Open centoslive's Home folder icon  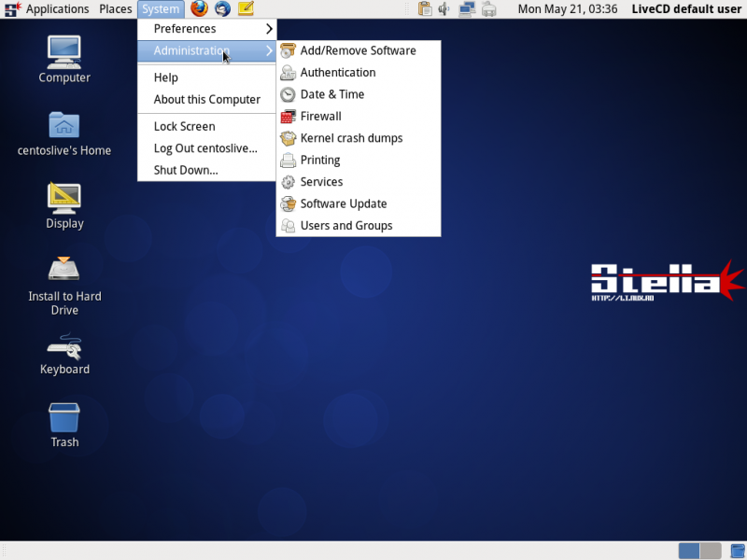(64, 133)
